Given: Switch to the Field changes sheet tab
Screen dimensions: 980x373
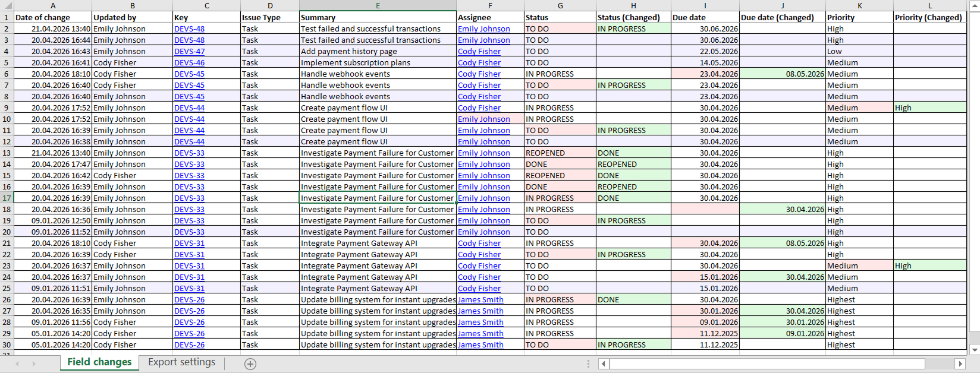Looking at the screenshot, I should tap(99, 362).
